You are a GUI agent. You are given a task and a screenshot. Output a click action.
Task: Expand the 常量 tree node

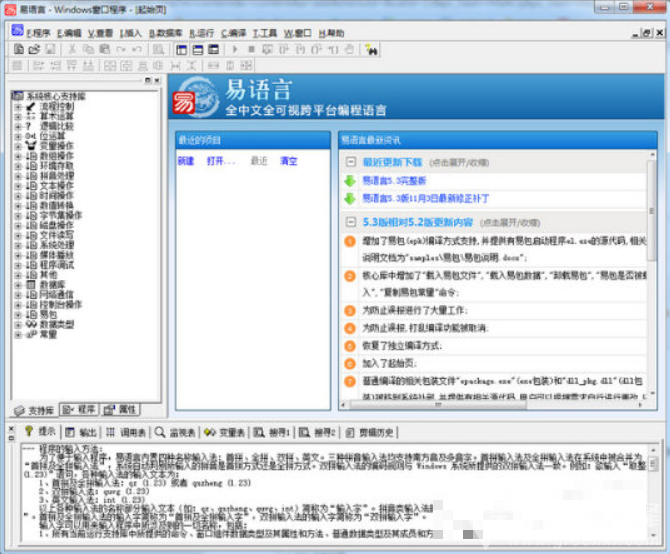pos(18,334)
